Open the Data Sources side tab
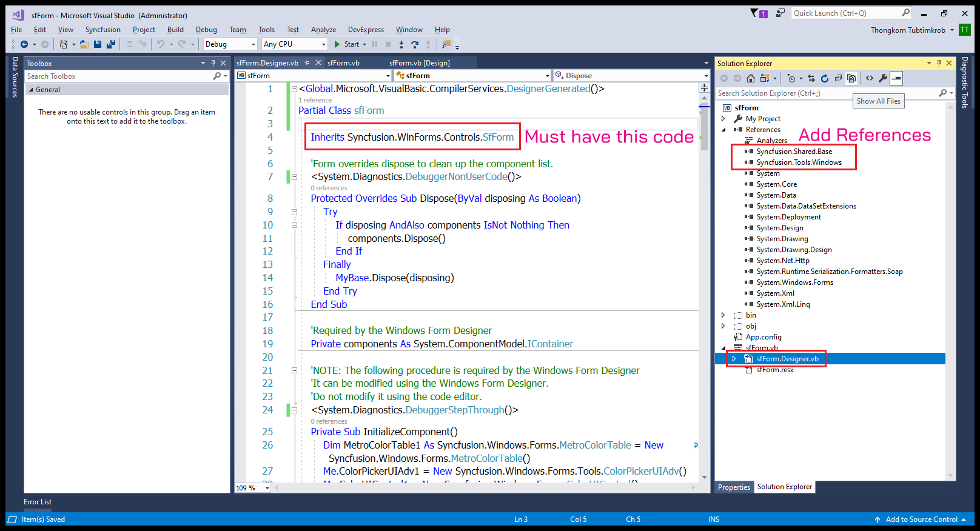The width and height of the screenshot is (980, 531). pyautogui.click(x=15, y=77)
